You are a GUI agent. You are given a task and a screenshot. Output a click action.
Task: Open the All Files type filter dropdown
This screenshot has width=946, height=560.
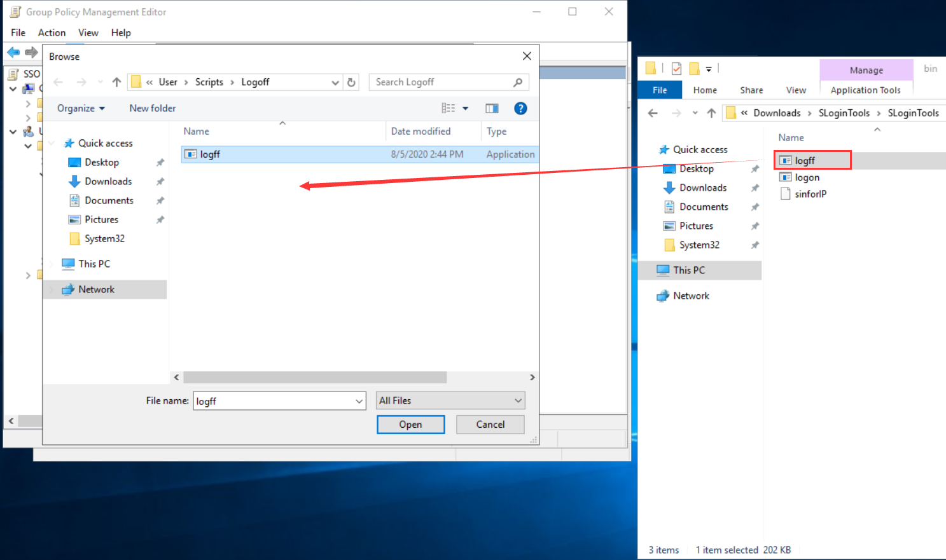point(518,400)
